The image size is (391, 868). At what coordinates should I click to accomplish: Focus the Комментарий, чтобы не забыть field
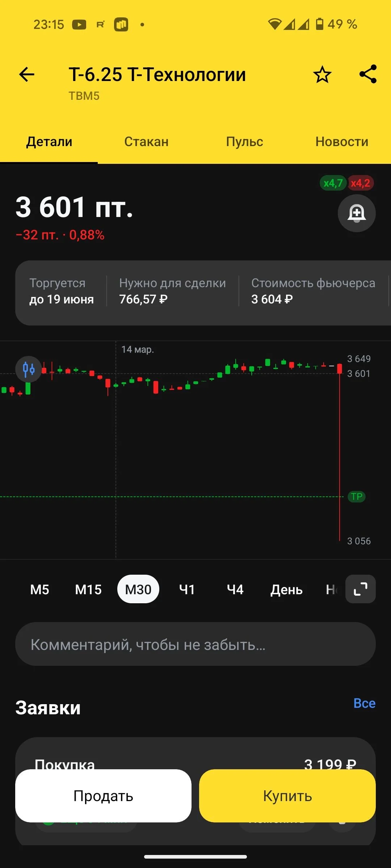point(195,644)
